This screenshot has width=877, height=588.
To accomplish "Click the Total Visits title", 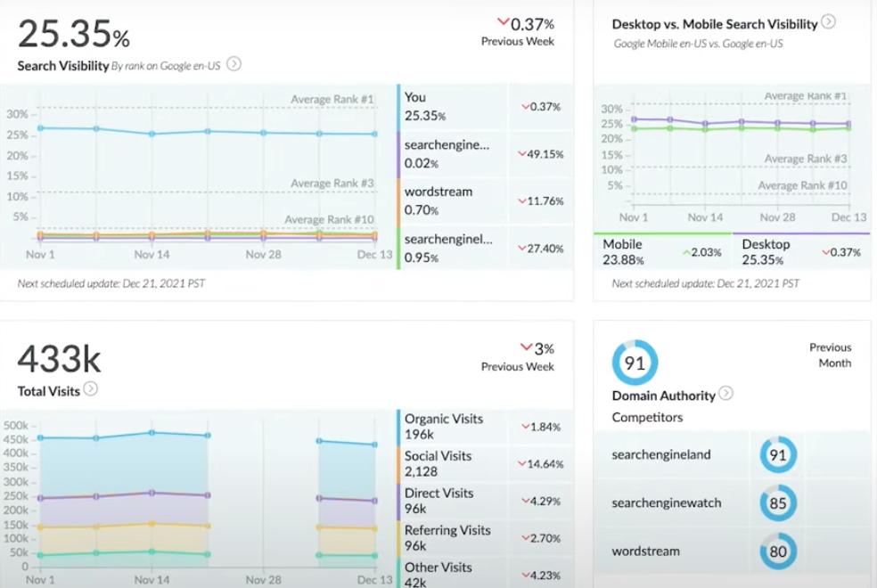I will point(49,391).
